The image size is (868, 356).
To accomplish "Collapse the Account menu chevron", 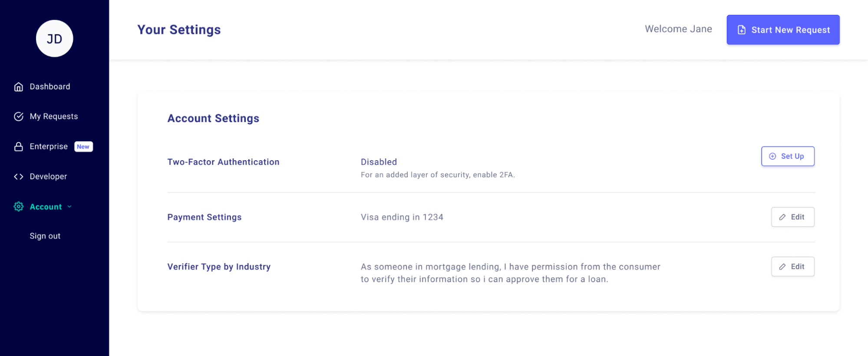I will pyautogui.click(x=69, y=207).
